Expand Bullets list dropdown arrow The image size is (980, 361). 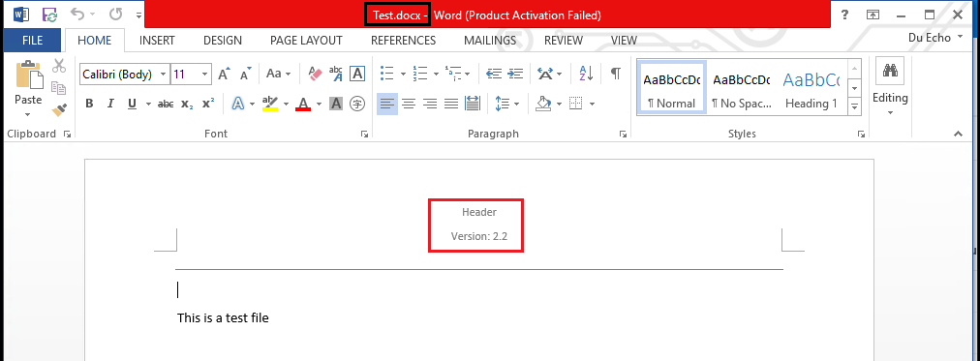[403, 75]
